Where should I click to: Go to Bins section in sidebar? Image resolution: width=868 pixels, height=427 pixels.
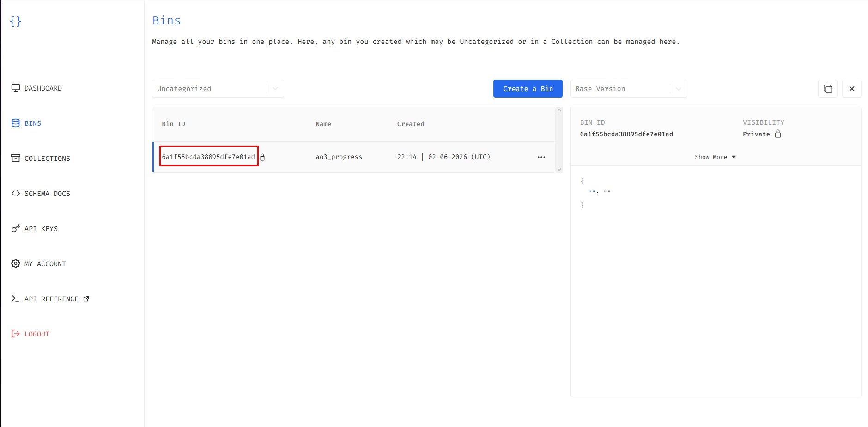(26, 123)
